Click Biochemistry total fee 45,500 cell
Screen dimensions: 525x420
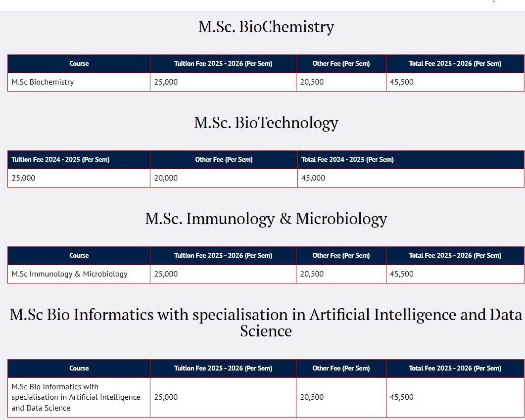click(x=402, y=82)
